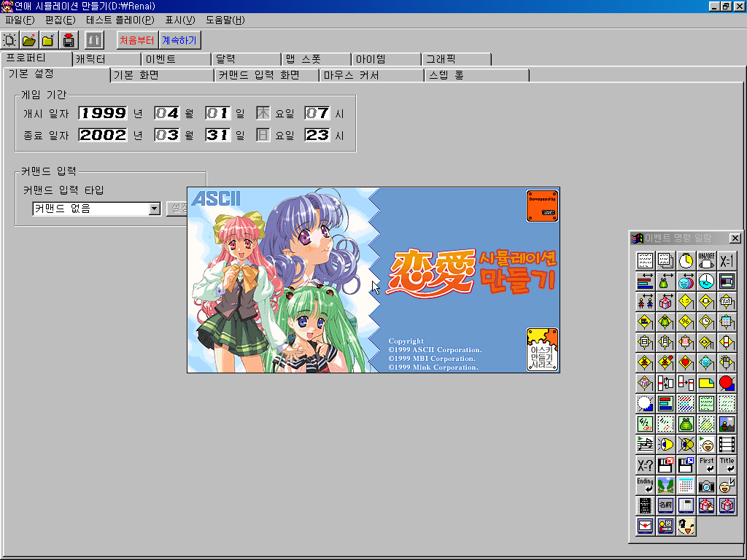This screenshot has height=560, width=747.
Task: Switch to the 아이템 tab
Action: [387, 59]
